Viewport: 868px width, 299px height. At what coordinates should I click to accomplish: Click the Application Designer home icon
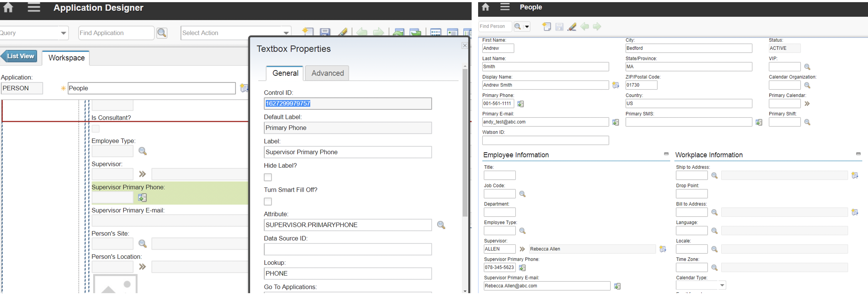click(8, 7)
